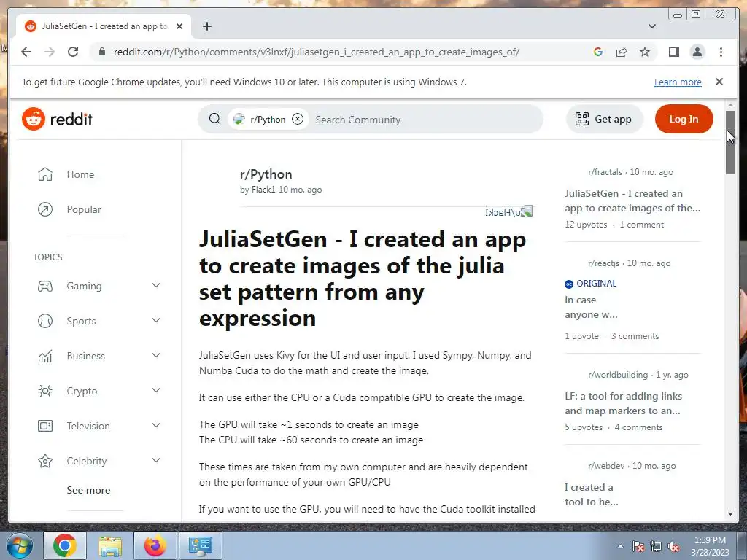Select the JuliaSetGen browser tab
This screenshot has width=747, height=560.
(x=104, y=26)
